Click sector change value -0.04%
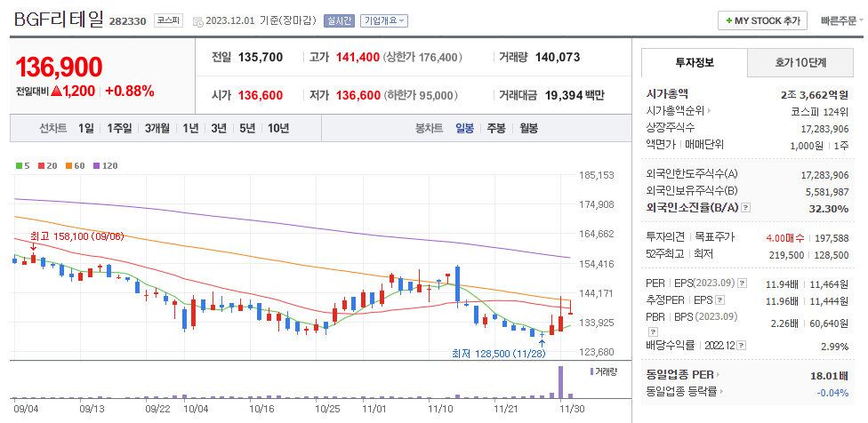Image resolution: width=868 pixels, height=423 pixels. pyautogui.click(x=832, y=393)
